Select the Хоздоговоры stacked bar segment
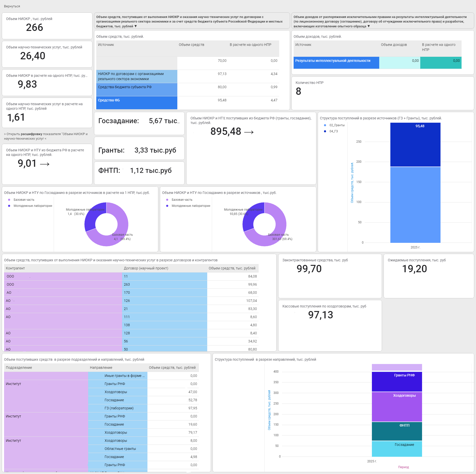Image resolution: width=476 pixels, height=474 pixels. [x=397, y=407]
